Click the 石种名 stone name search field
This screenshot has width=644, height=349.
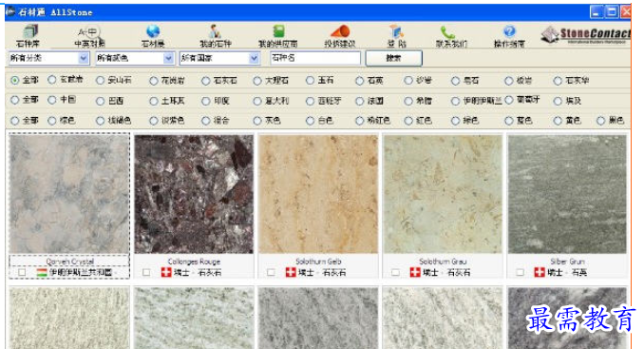click(315, 58)
